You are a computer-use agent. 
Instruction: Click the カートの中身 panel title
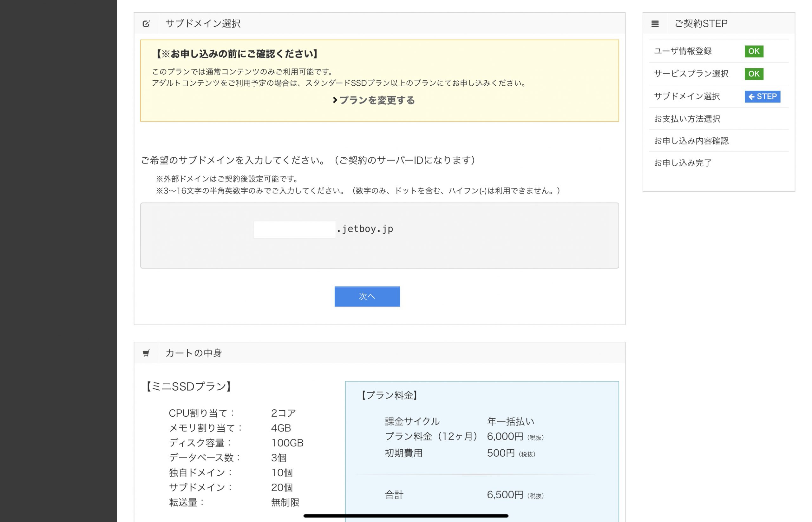[x=193, y=353]
